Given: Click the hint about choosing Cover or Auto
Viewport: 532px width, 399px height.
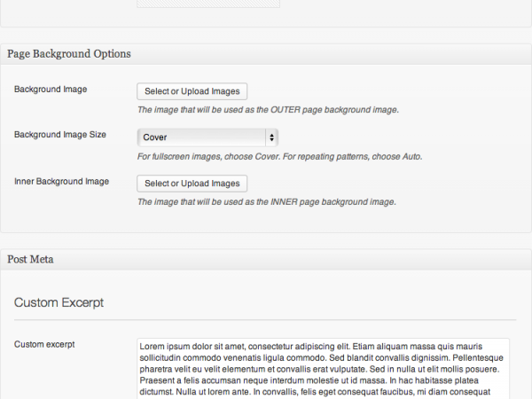Looking at the screenshot, I should [280, 157].
